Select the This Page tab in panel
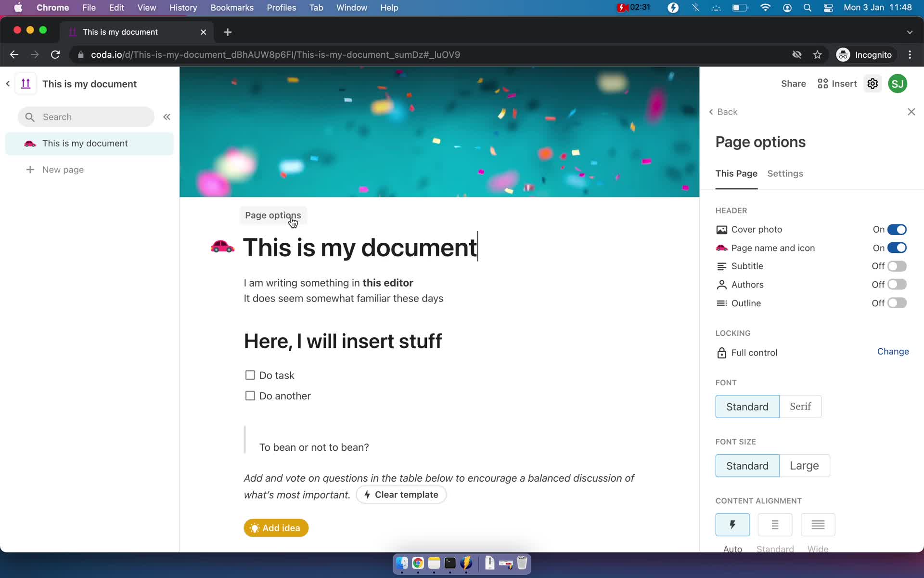Screen dimensions: 924x578 coord(736,173)
